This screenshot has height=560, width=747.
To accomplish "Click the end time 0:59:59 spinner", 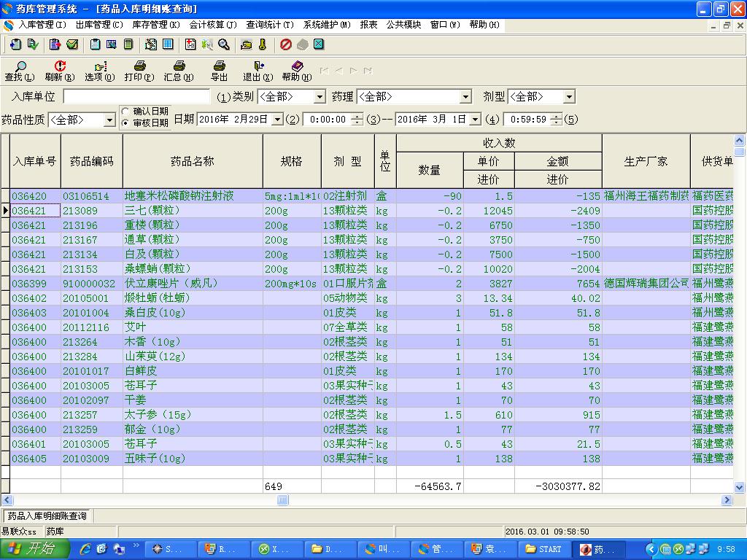I will coord(556,120).
